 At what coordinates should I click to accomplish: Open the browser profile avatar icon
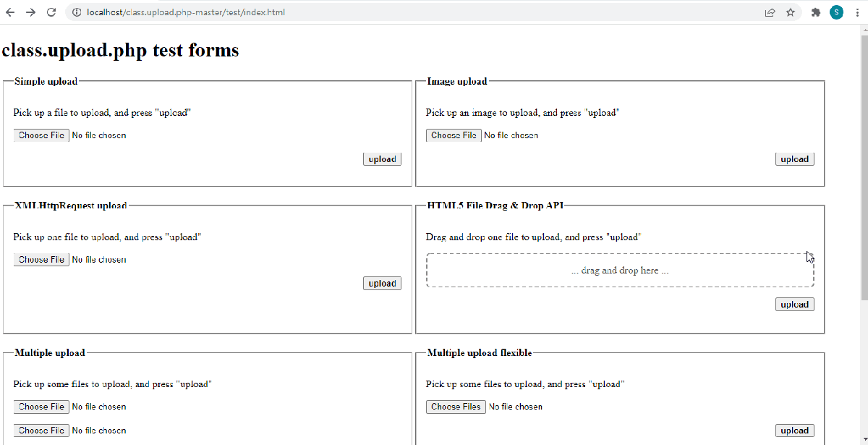click(x=836, y=12)
